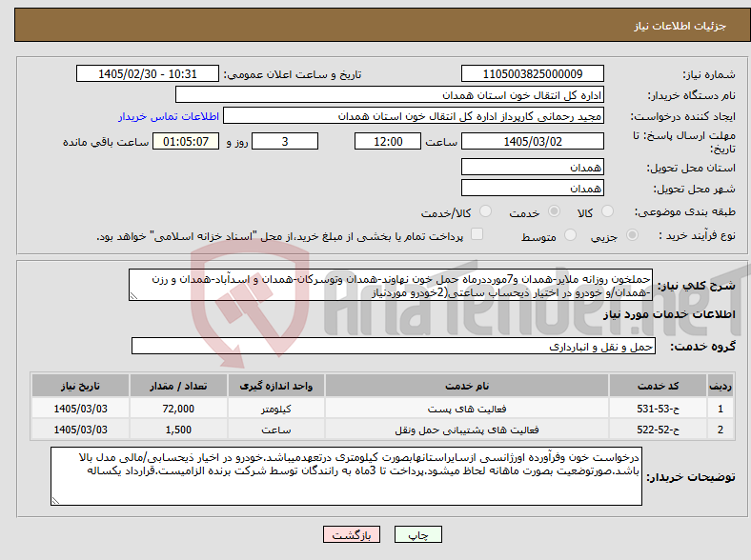Screen dimensions: 751x560
Task: Click the announcement date field 1405/02/30 - 10:31
Action: (x=148, y=73)
